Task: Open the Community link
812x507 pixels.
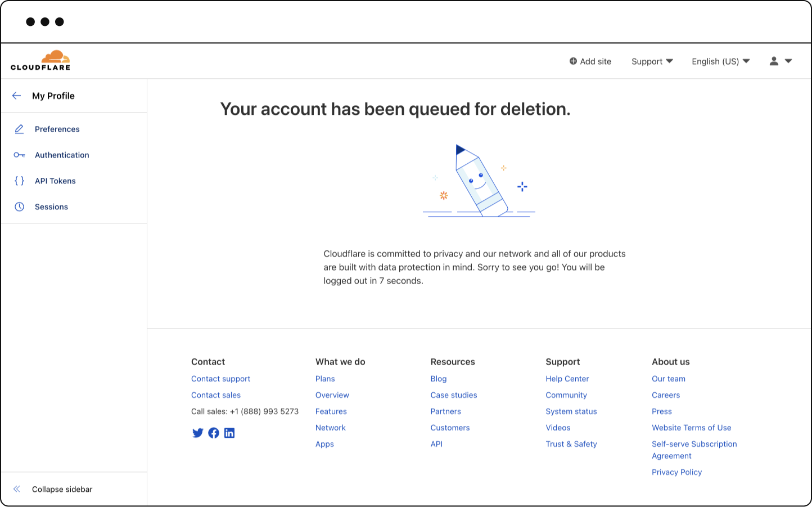Action: coord(566,395)
